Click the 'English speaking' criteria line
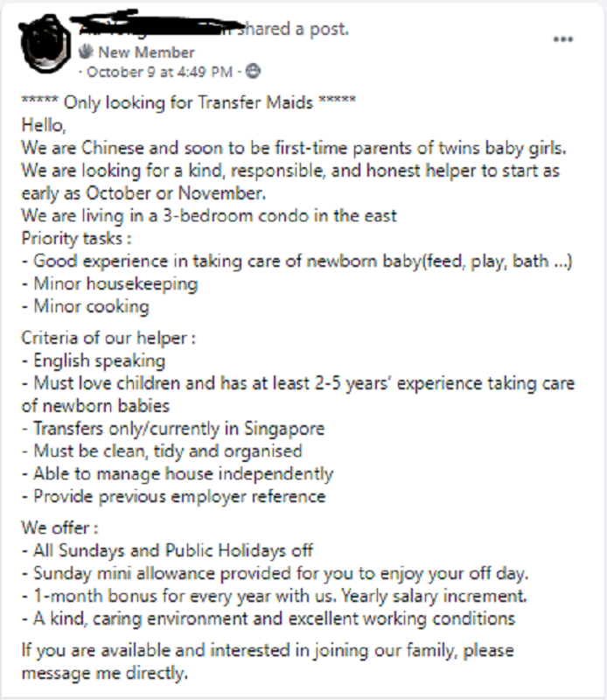Image resolution: width=607 pixels, height=700 pixels. point(99,360)
